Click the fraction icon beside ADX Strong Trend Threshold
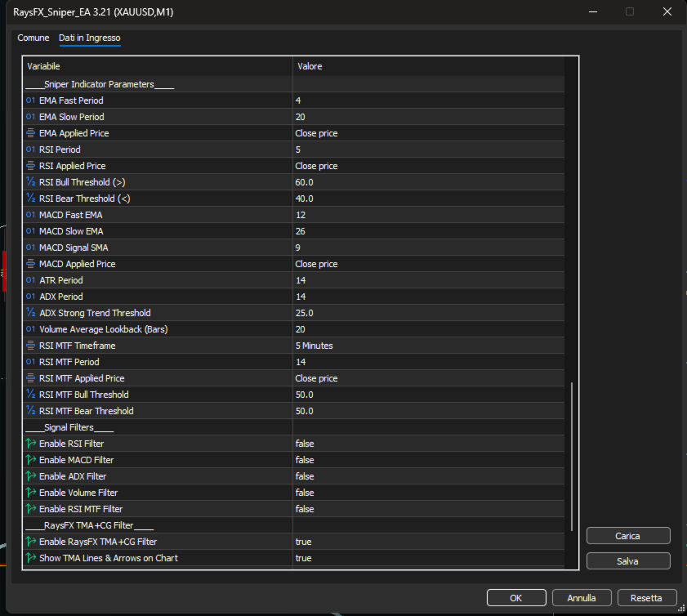The width and height of the screenshot is (687, 616). point(30,313)
